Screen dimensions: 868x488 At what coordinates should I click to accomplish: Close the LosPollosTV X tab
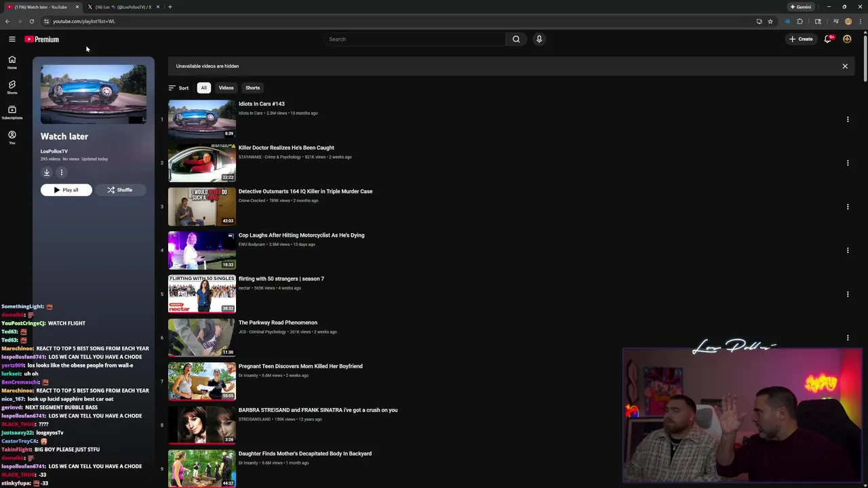coord(158,7)
